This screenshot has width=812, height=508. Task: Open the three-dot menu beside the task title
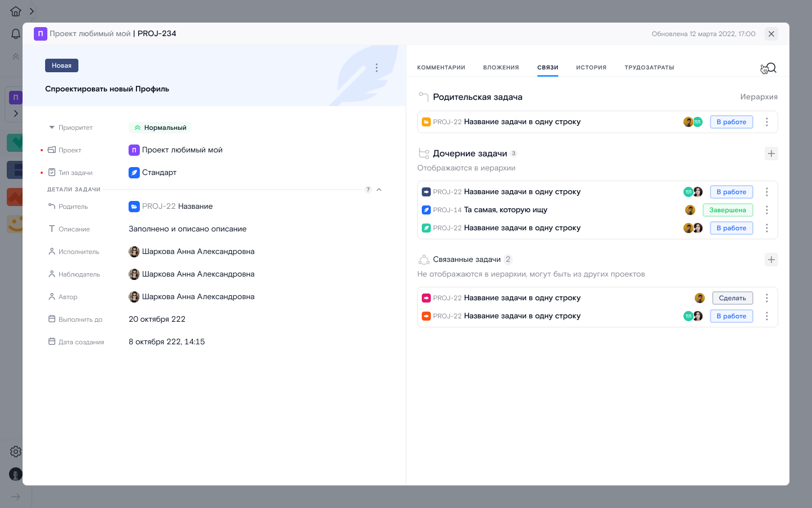coord(377,68)
